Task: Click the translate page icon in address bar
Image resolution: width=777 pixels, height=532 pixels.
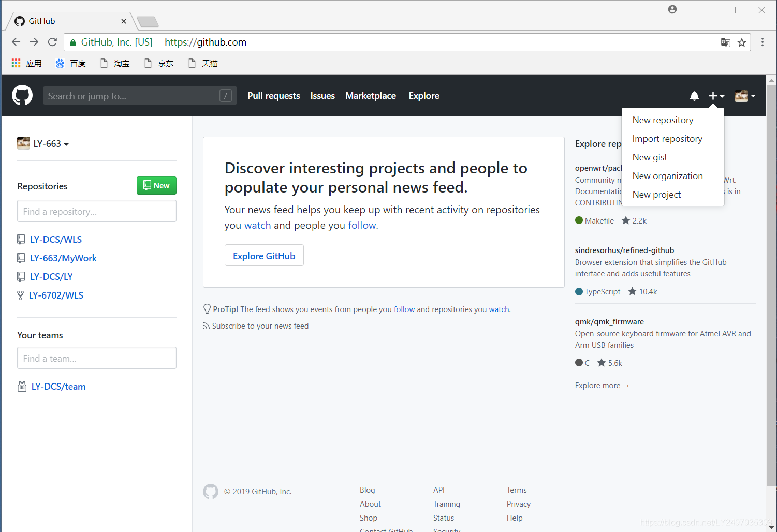Action: pos(726,42)
